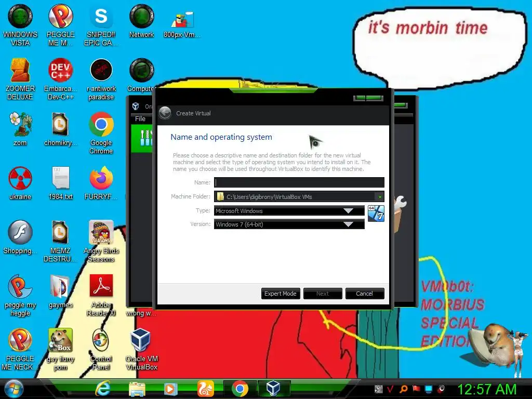Image resolution: width=532 pixels, height=399 pixels.
Task: Open File menu in VirtualBox Manager
Action: 140,119
